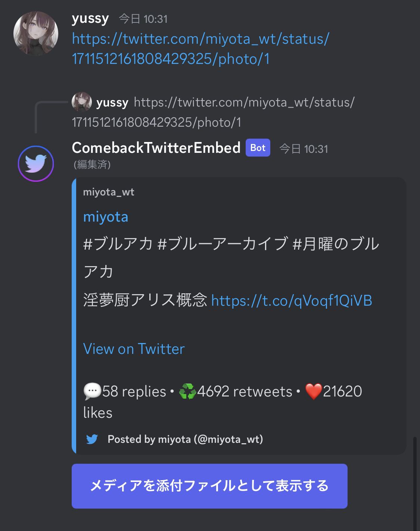420x531 pixels.
Task: Click the メディアを添付ファイルとして表示する button
Action: point(209,487)
